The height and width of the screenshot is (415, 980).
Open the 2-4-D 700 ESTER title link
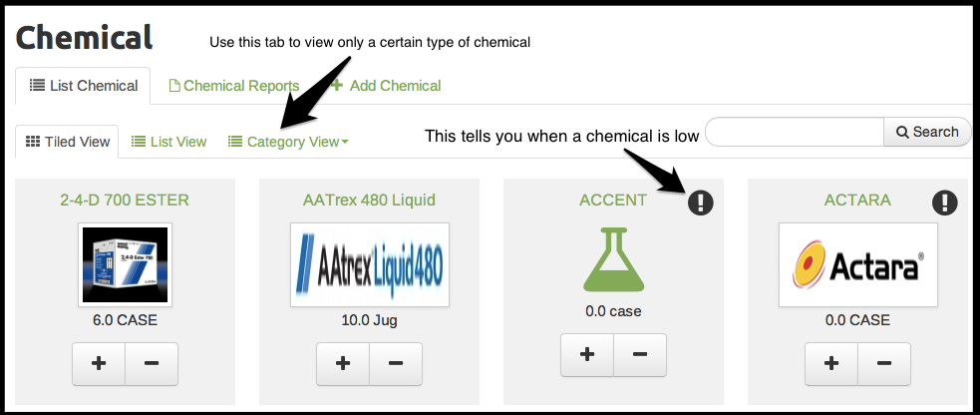click(126, 200)
